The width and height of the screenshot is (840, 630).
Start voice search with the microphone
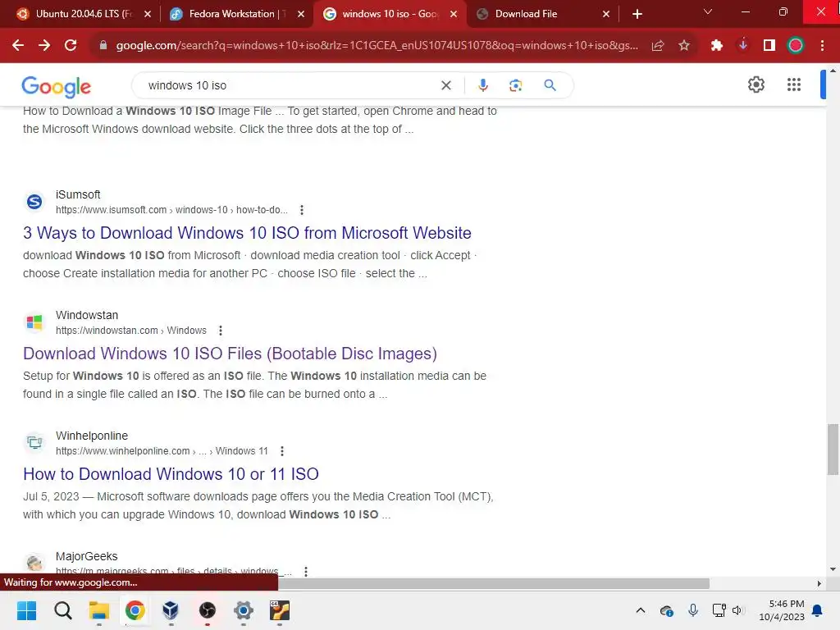tap(482, 85)
